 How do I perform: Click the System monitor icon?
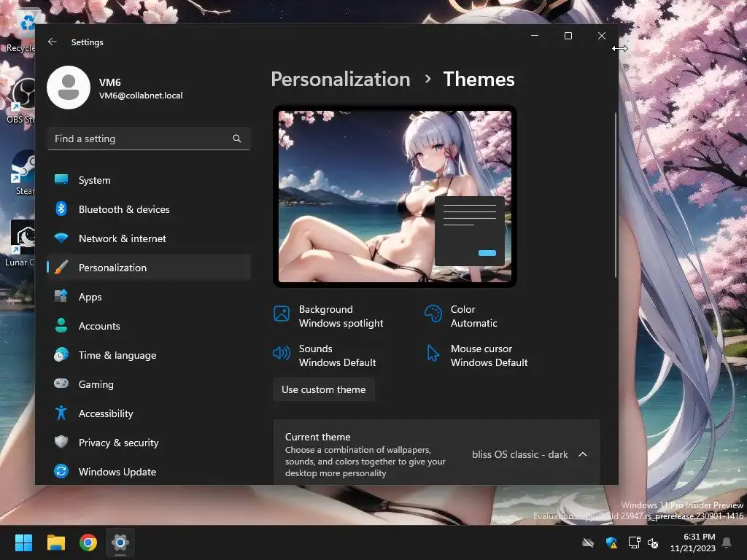click(61, 179)
